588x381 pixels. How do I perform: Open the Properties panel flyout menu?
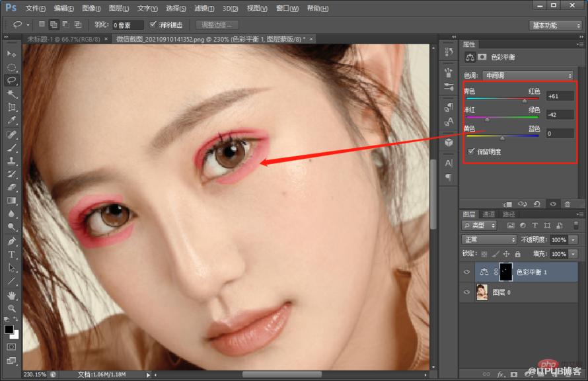tap(580, 44)
